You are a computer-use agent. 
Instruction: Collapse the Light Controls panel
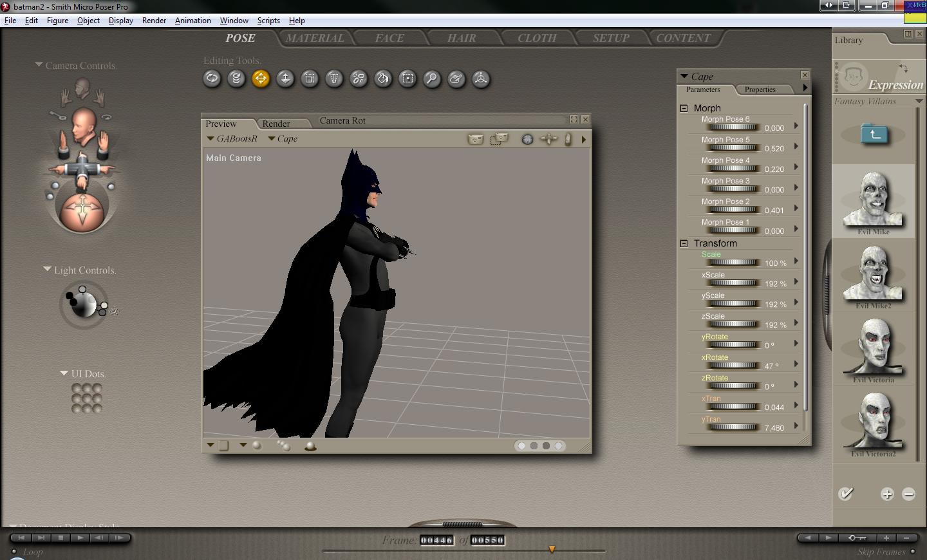[47, 269]
